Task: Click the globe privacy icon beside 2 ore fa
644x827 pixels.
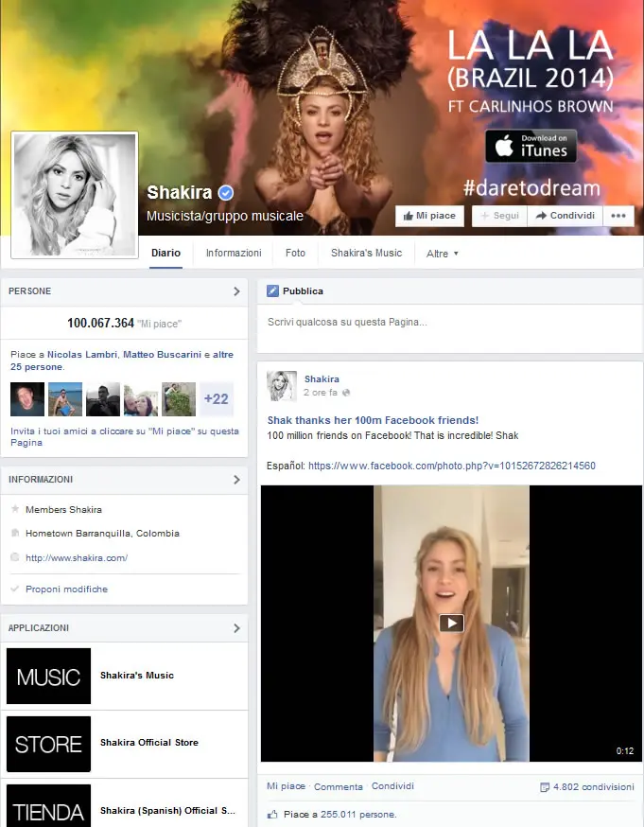Action: pyautogui.click(x=346, y=393)
